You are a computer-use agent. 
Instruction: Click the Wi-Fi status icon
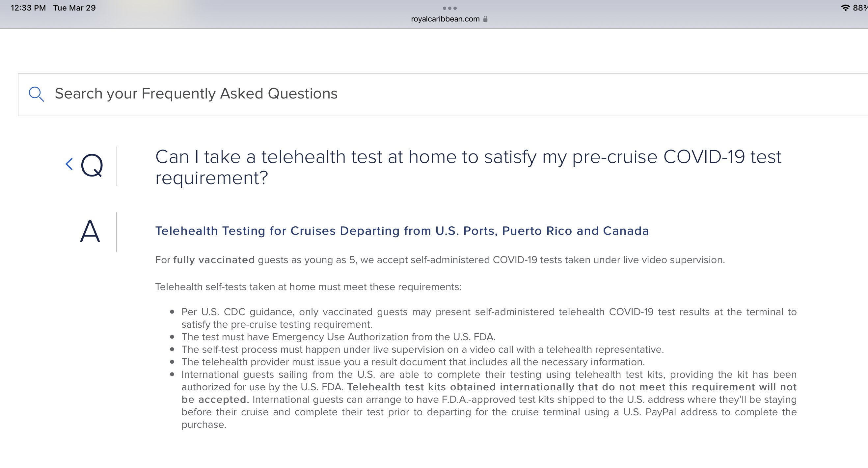tap(845, 8)
